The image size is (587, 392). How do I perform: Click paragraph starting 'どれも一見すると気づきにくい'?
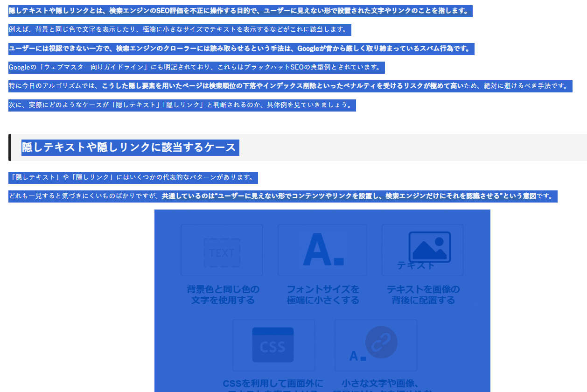pyautogui.click(x=282, y=196)
